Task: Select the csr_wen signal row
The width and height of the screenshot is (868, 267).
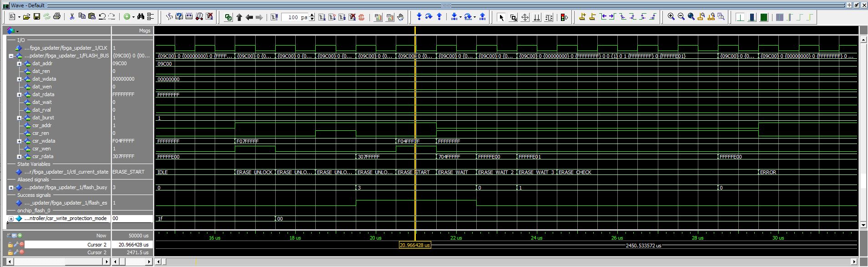Action: tap(41, 149)
